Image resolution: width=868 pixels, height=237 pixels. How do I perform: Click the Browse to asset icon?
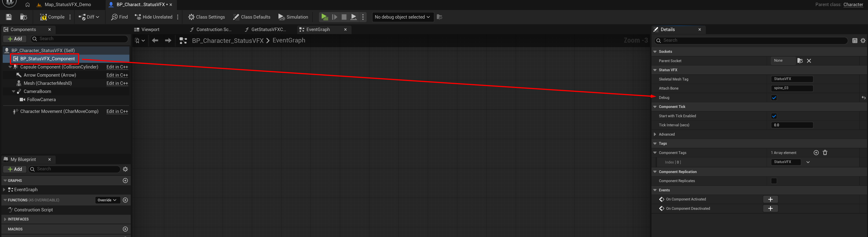23,17
